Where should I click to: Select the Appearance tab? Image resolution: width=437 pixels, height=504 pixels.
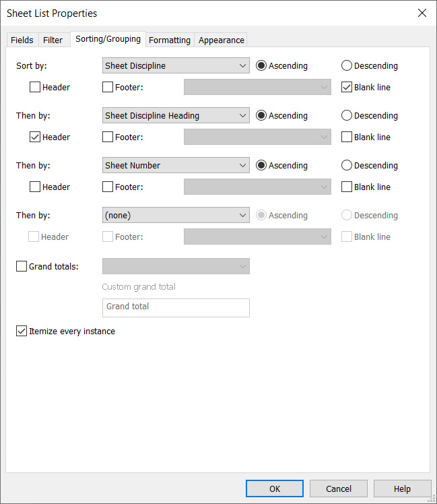point(221,40)
